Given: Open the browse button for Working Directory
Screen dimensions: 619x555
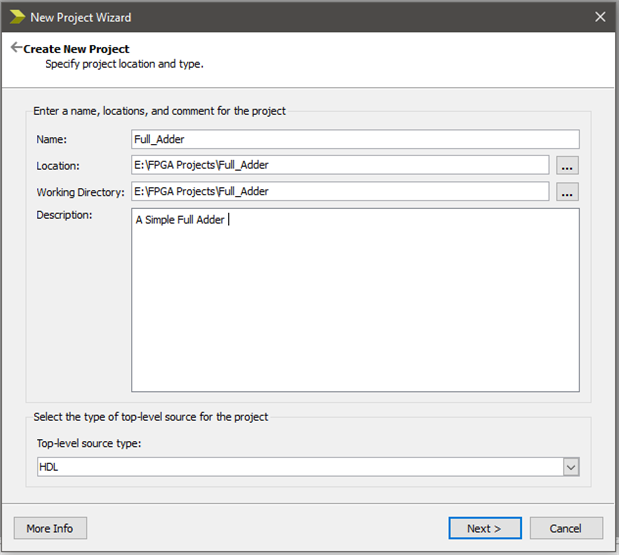Looking at the screenshot, I should coord(568,191).
